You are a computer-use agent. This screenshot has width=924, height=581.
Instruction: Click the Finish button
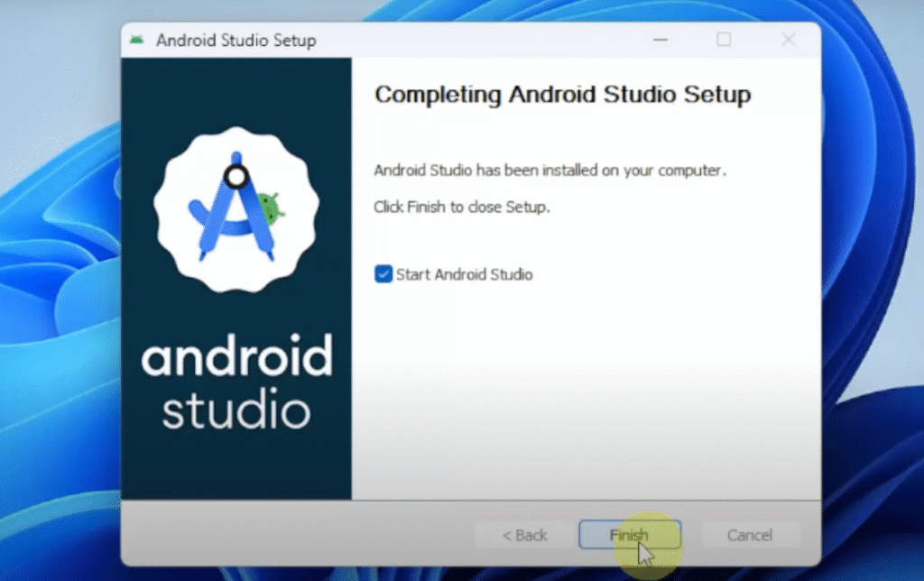pyautogui.click(x=630, y=534)
